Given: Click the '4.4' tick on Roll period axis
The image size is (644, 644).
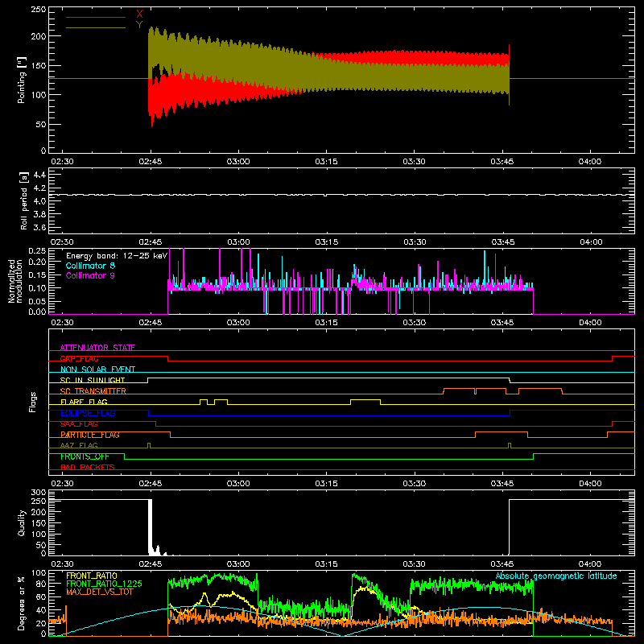Looking at the screenshot, I should point(39,175).
